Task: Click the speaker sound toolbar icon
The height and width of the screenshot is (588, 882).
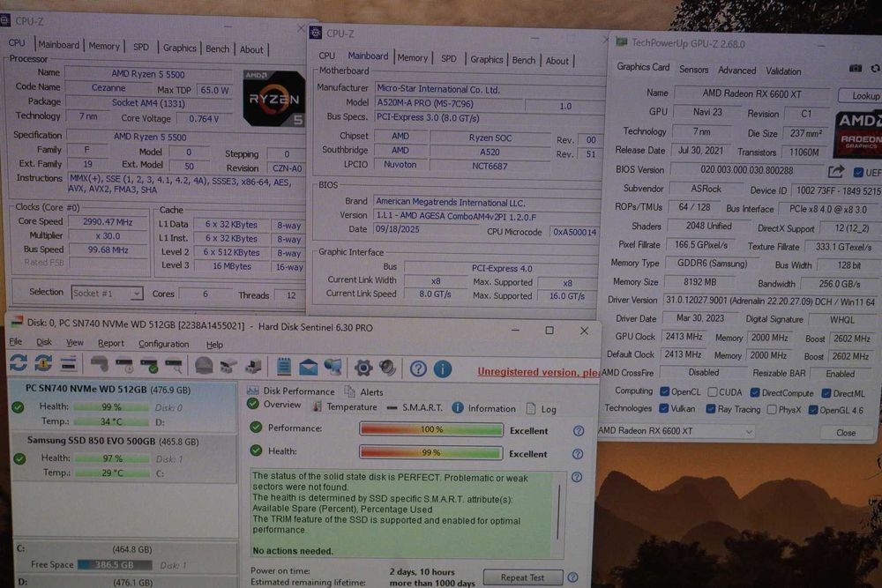Action: [x=387, y=368]
